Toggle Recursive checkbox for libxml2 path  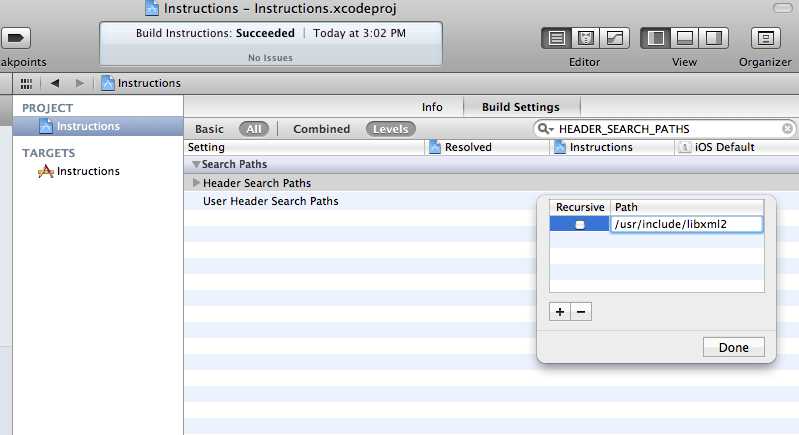tap(579, 225)
